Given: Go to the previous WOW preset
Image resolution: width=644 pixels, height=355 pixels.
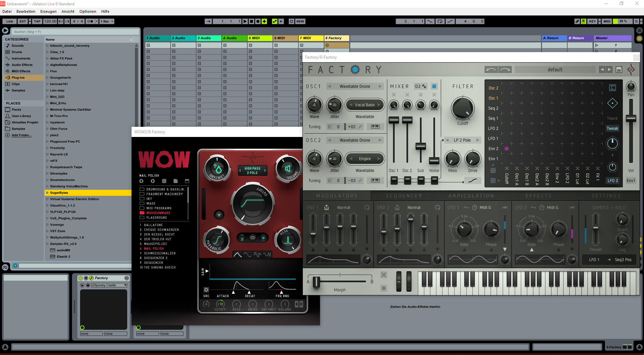Looking at the screenshot, I should 141,181.
